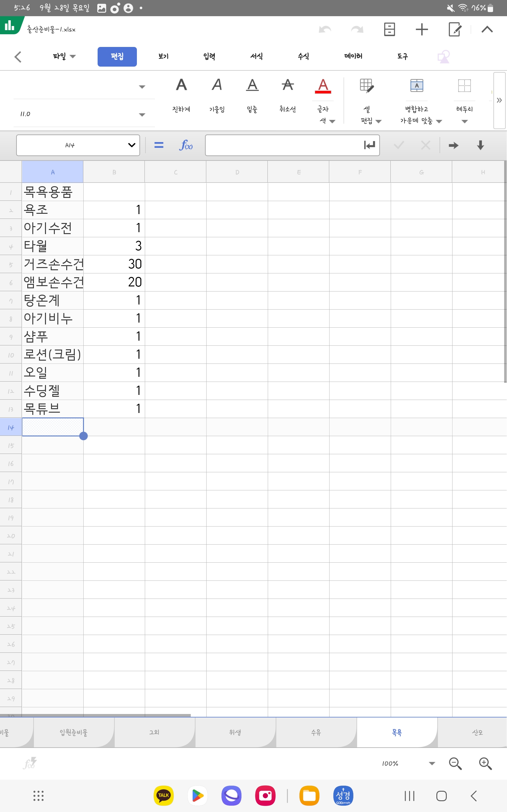The height and width of the screenshot is (812, 507).
Task: Collapse the ribbon with the up chevron
Action: pyautogui.click(x=487, y=29)
